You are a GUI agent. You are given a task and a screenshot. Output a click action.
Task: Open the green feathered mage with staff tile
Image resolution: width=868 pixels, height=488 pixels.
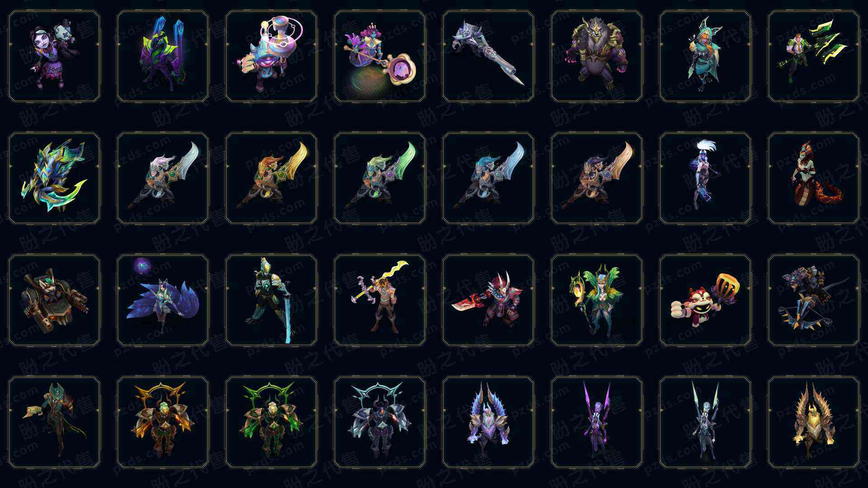597,300
